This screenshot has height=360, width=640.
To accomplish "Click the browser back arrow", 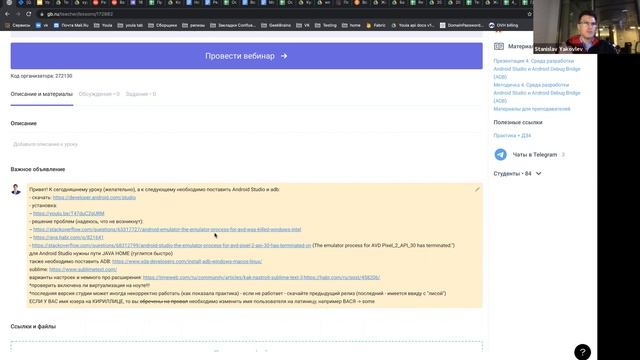I will pyautogui.click(x=7, y=14).
